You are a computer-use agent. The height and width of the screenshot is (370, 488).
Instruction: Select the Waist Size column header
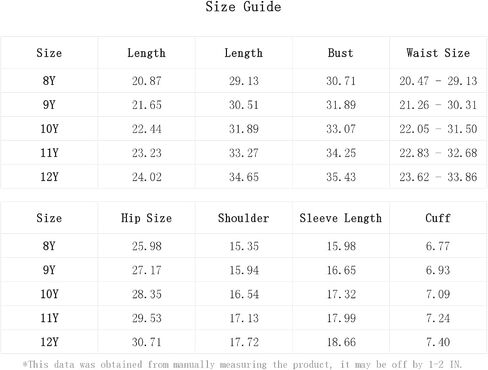pyautogui.click(x=438, y=53)
